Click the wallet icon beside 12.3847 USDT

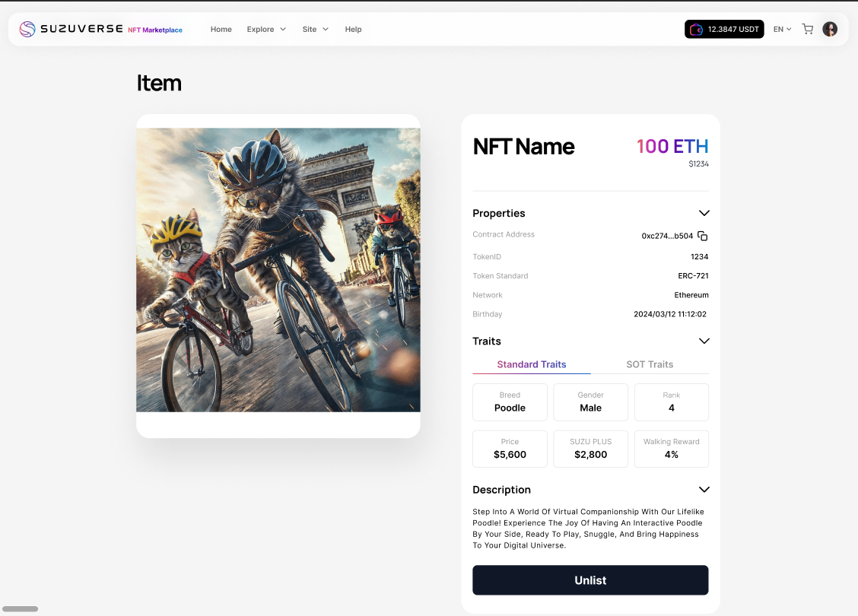tap(696, 30)
